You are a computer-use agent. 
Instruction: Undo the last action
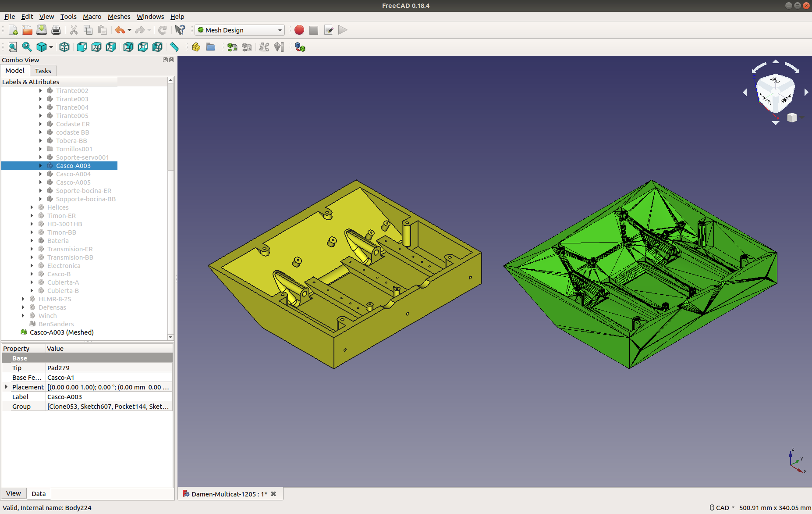(x=120, y=30)
